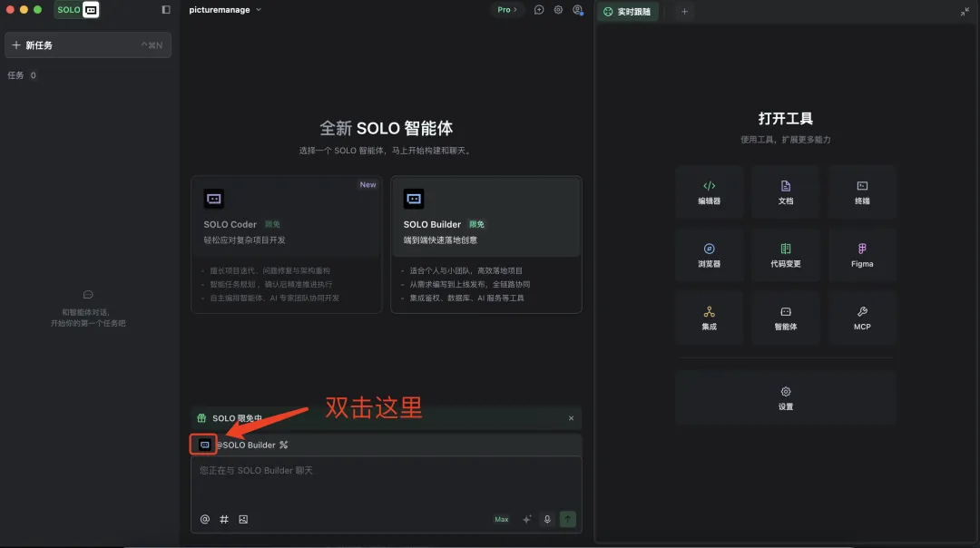The height and width of the screenshot is (548, 980).
Task: Open the 文档 documents tool
Action: pyautogui.click(x=786, y=192)
